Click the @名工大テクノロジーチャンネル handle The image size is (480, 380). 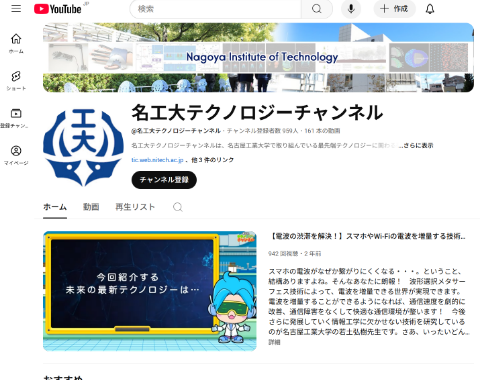pyautogui.click(x=176, y=131)
